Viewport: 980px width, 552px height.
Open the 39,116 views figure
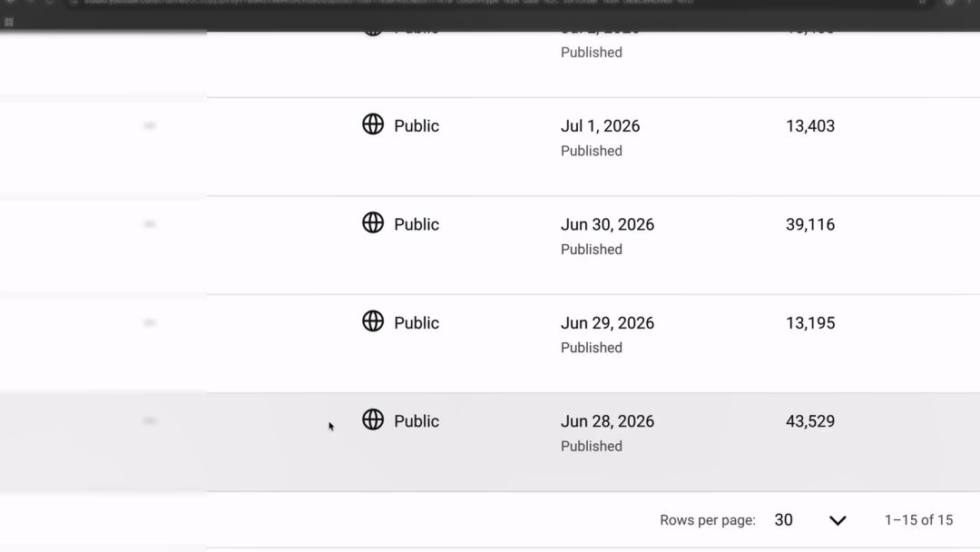tap(810, 224)
